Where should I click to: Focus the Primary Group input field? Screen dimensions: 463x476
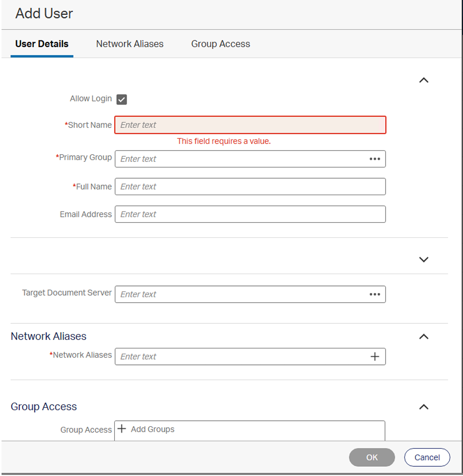(x=250, y=159)
